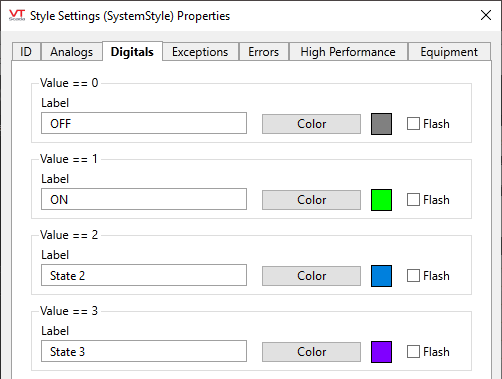The image size is (502, 379).
Task: Close the Style Settings Properties dialog
Action: 486,15
